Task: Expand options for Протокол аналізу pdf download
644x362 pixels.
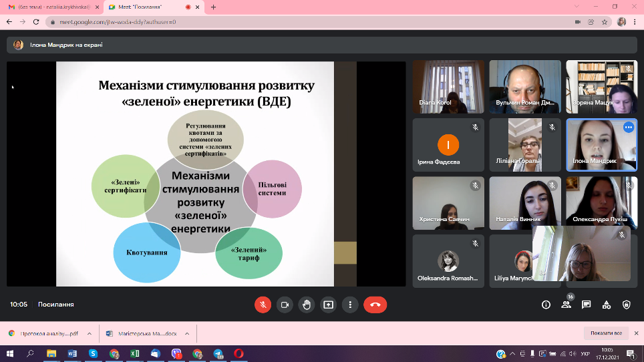Action: coord(92,333)
